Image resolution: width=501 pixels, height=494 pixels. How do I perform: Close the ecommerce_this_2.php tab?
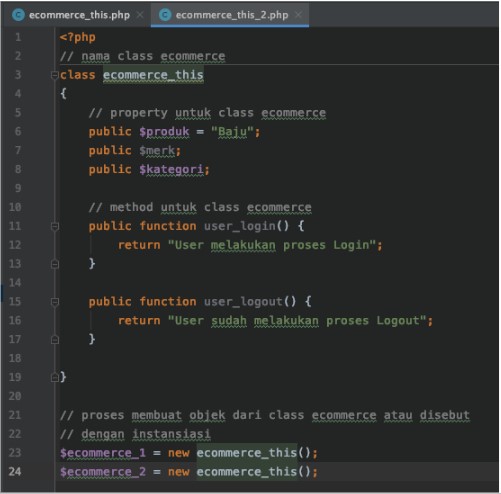299,15
